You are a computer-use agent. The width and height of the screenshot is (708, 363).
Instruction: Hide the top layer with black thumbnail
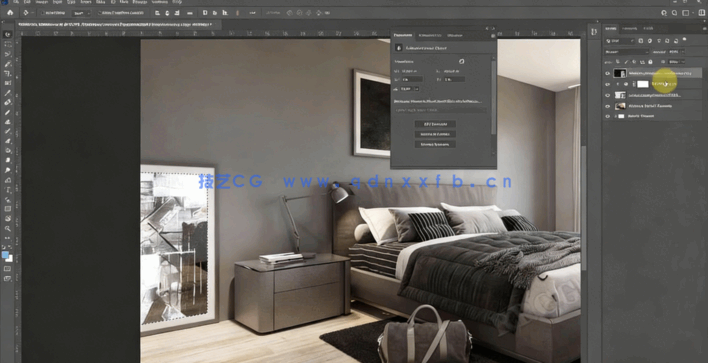(607, 73)
